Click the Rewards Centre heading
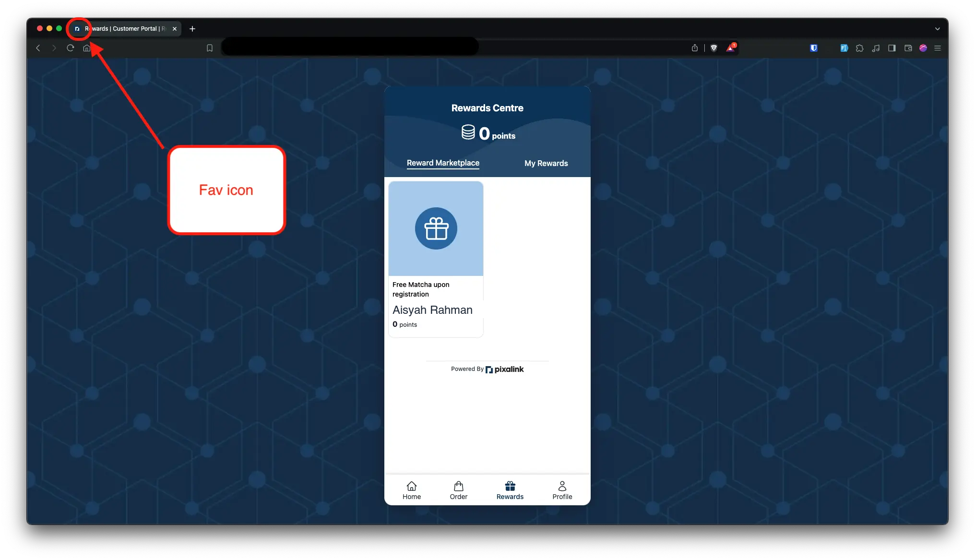This screenshot has height=560, width=975. pyautogui.click(x=487, y=108)
